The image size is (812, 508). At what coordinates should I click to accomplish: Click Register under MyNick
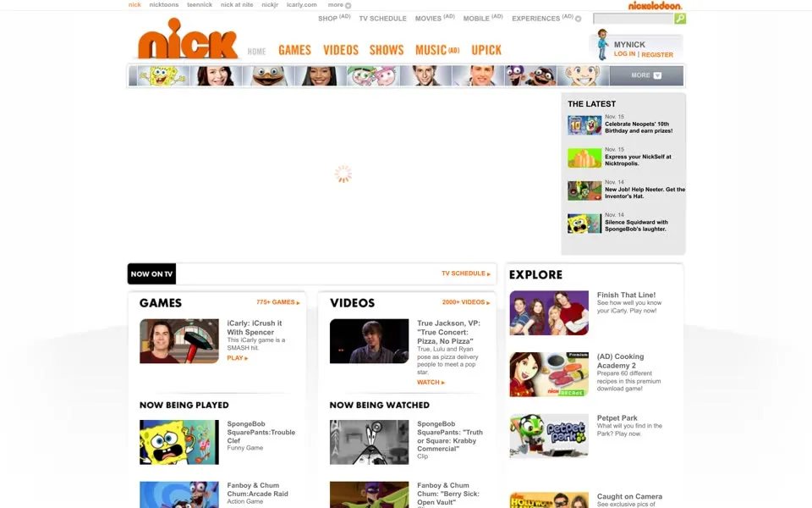click(x=657, y=54)
